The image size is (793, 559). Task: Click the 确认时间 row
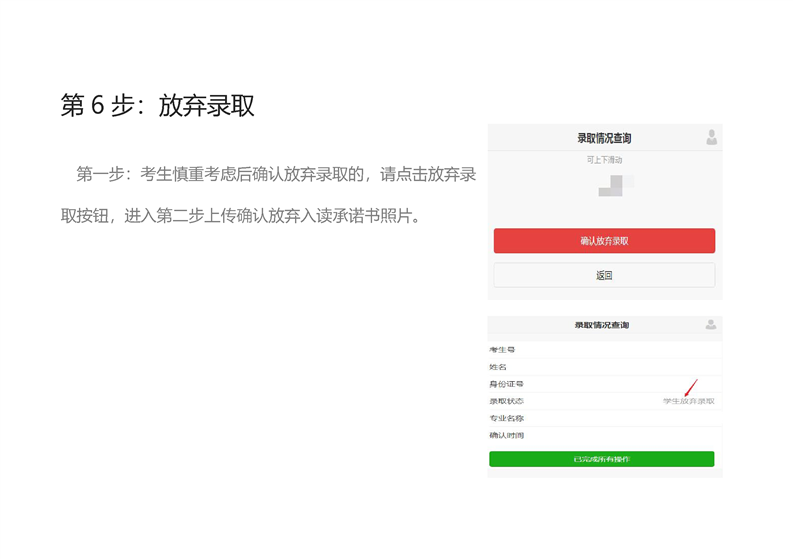[604, 435]
